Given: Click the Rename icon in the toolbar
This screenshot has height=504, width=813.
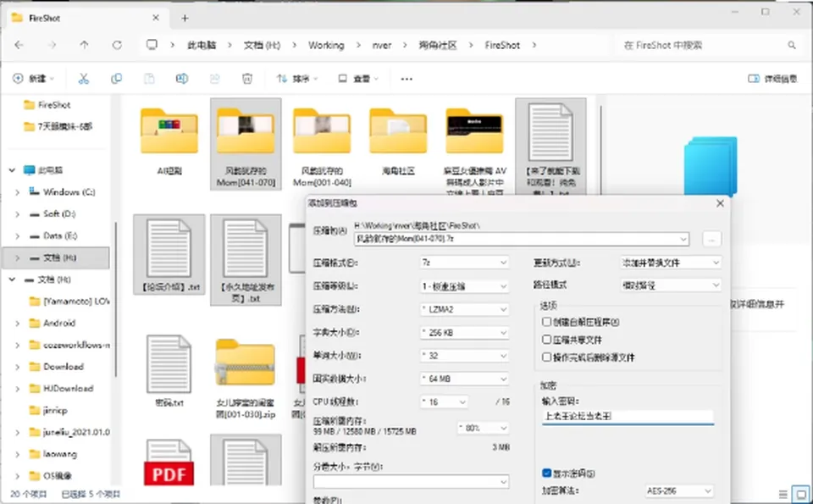Looking at the screenshot, I should click(182, 79).
